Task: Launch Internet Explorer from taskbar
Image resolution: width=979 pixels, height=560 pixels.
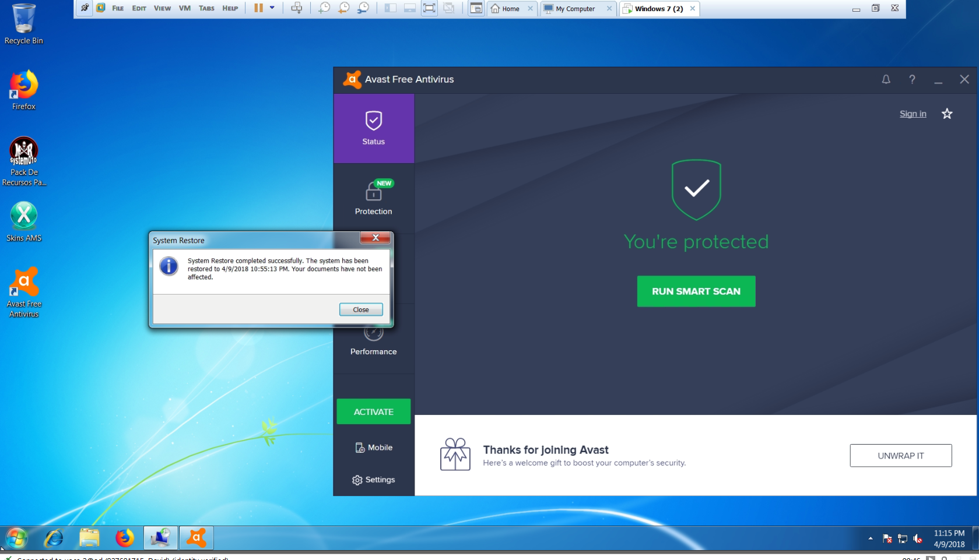Action: point(54,538)
